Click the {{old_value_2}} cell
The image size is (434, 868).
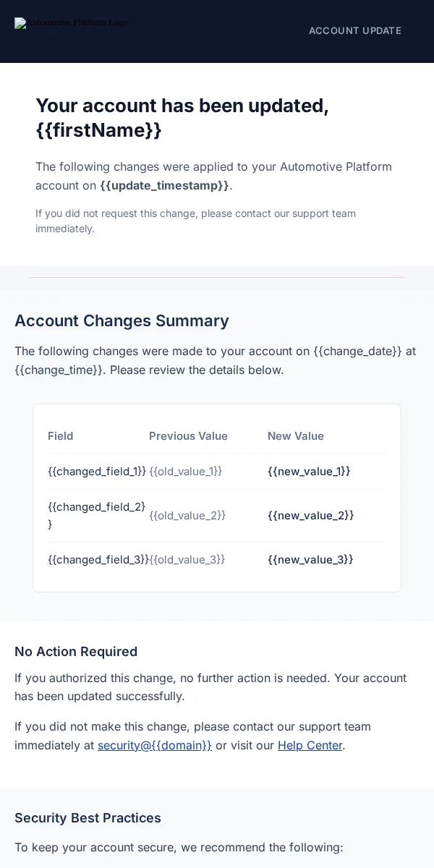187,516
